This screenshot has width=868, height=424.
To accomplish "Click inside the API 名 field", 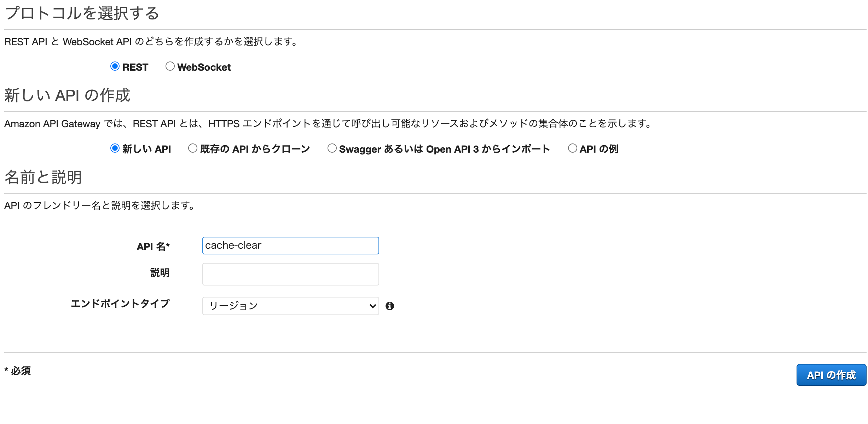I will pos(290,245).
